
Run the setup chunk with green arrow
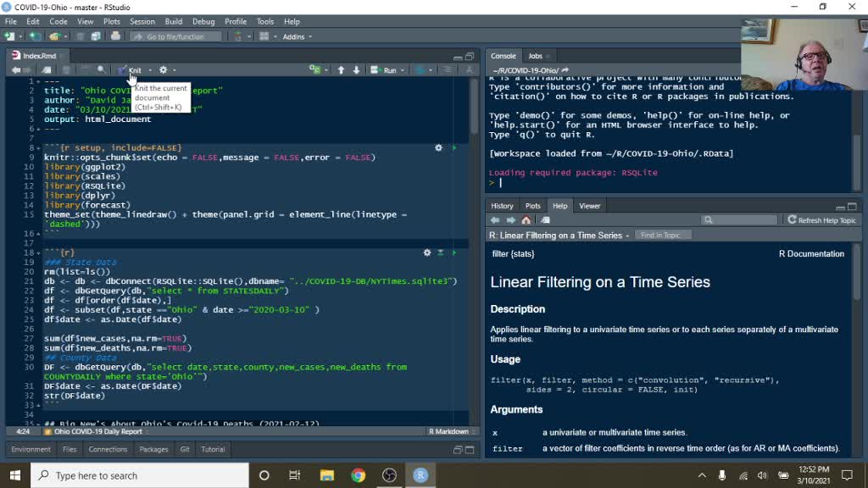click(454, 147)
